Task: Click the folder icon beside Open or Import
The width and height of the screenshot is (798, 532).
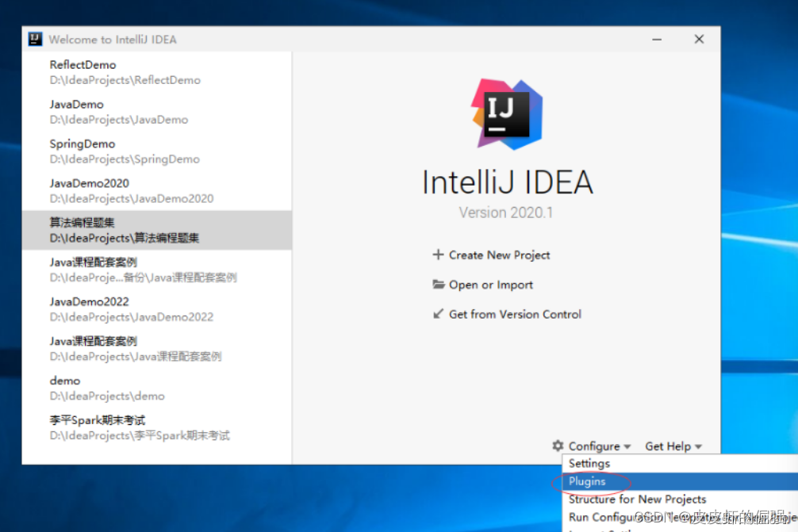Action: pos(438,284)
